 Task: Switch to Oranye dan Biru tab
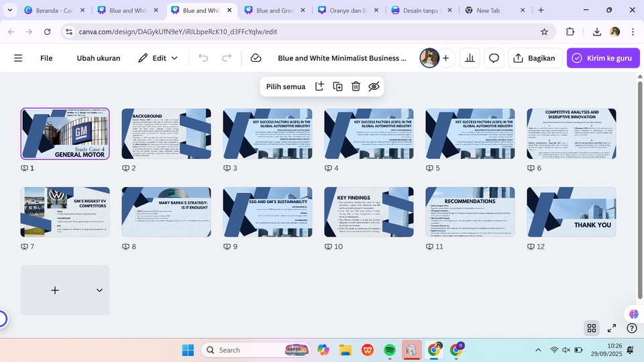(348, 10)
